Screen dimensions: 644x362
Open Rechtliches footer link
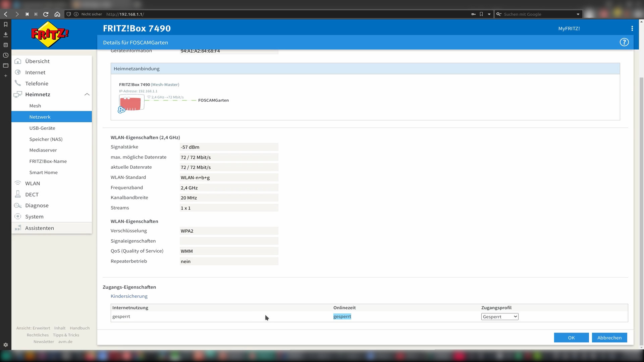pos(38,335)
